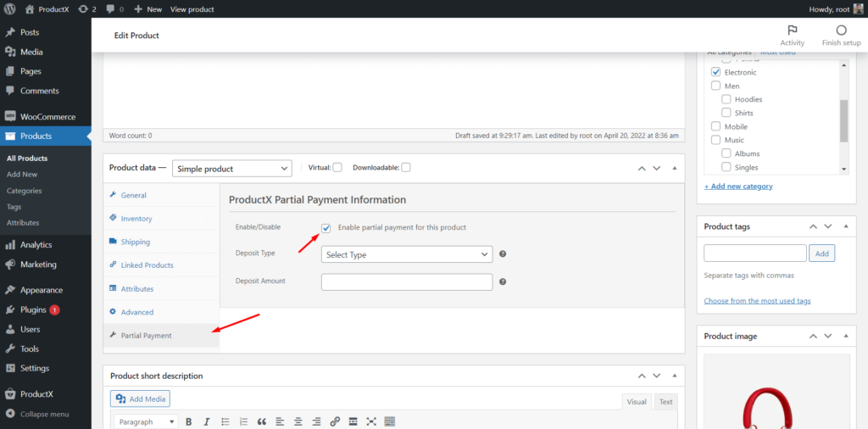This screenshot has width=868, height=429.
Task: Insert a numbered list
Action: (x=243, y=422)
